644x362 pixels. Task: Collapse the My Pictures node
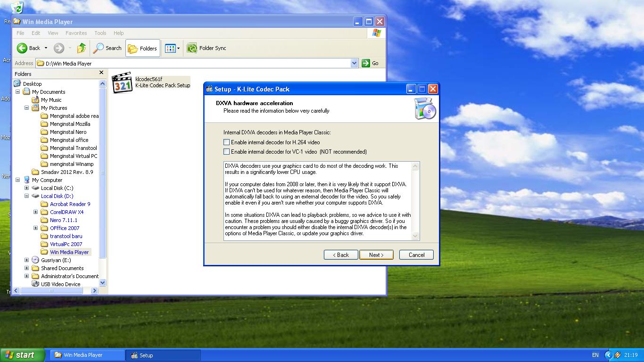coord(27,108)
